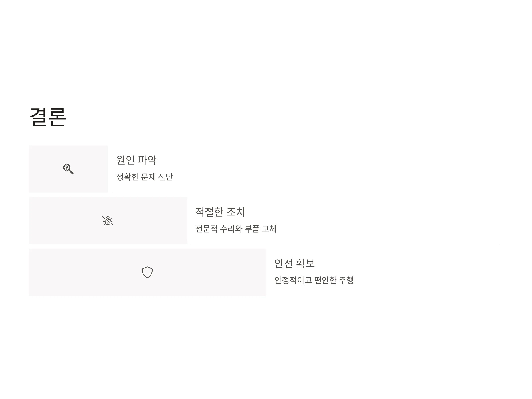The image size is (532, 399).
Task: Select the gray panel holding the magnifier icon
Action: point(68,169)
